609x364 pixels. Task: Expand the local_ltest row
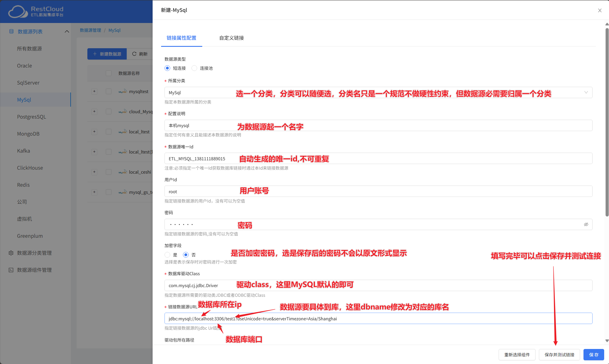click(x=94, y=132)
